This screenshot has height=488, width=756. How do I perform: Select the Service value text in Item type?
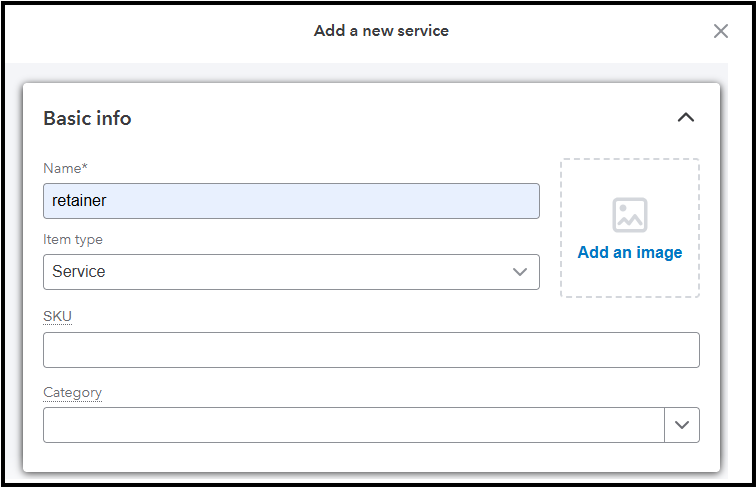point(79,272)
